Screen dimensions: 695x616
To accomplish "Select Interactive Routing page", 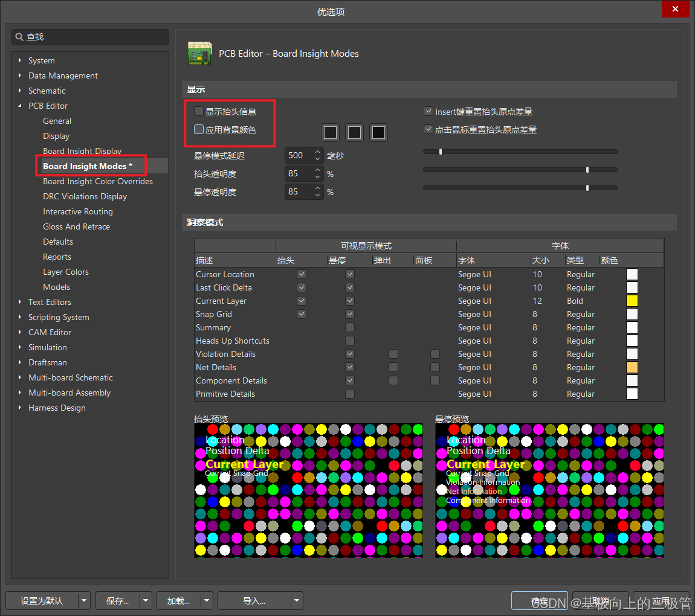I will pos(78,212).
